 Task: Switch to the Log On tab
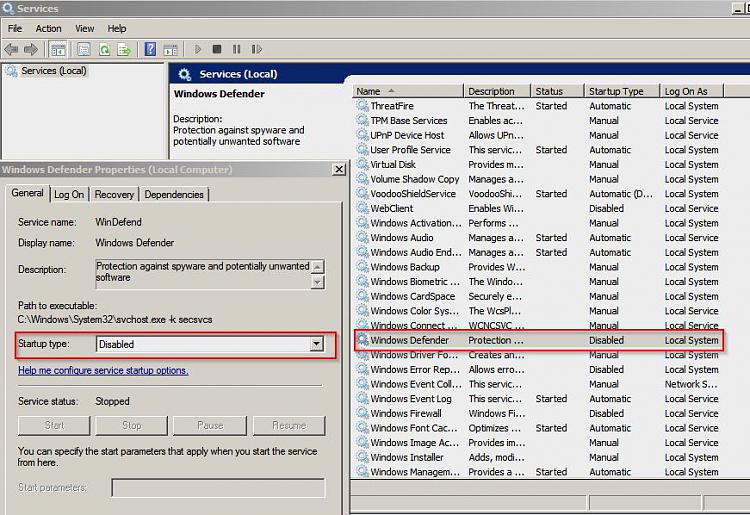pos(69,195)
